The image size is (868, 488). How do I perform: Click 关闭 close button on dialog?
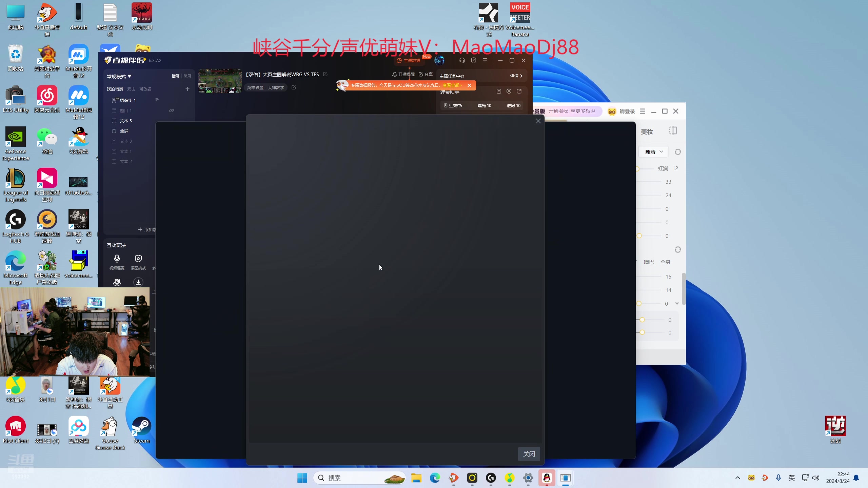(528, 454)
